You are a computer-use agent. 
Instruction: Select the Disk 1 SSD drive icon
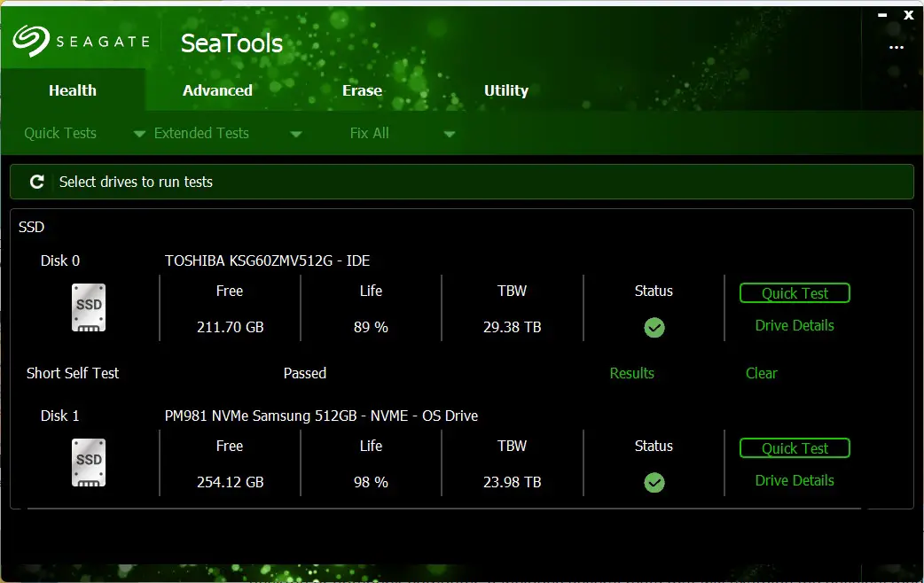coord(88,462)
